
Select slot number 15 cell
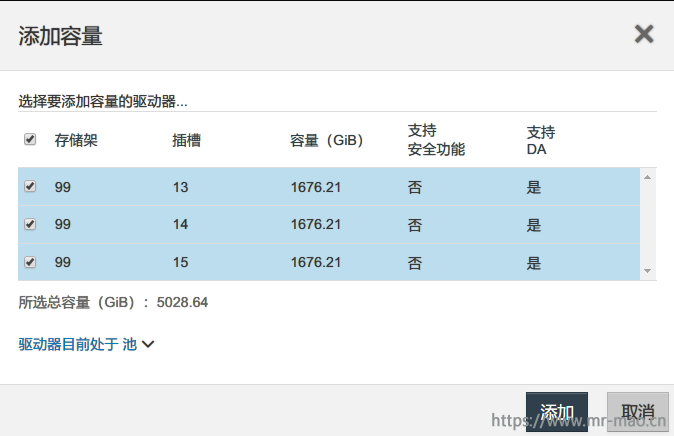(x=181, y=262)
